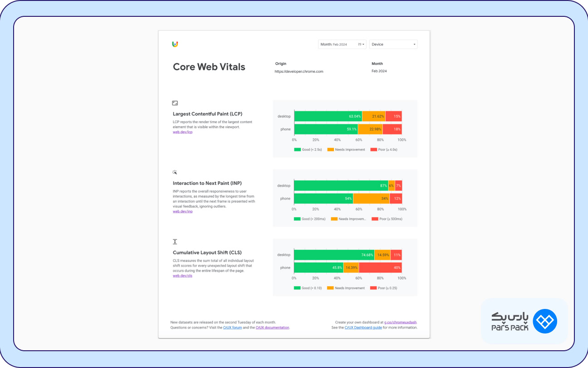Click LCP phone 18% poor segment
This screenshot has width=588, height=368.
coord(392,129)
